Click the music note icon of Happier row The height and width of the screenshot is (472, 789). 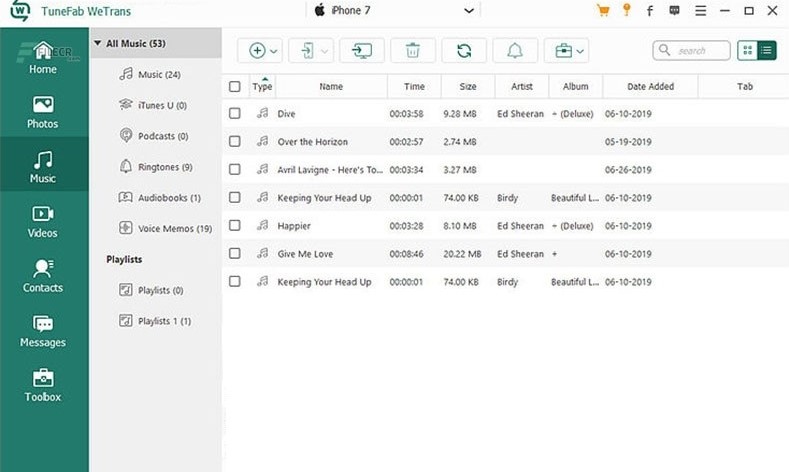pos(262,225)
